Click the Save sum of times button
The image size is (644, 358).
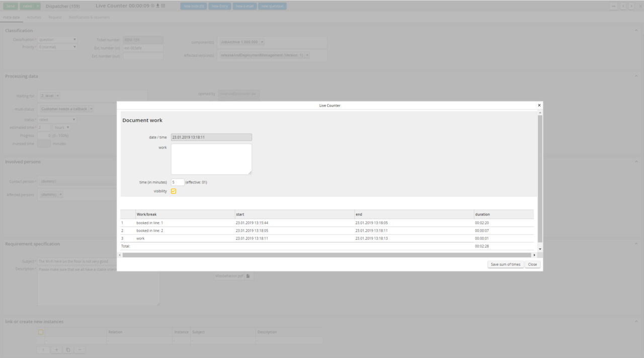[x=505, y=264]
